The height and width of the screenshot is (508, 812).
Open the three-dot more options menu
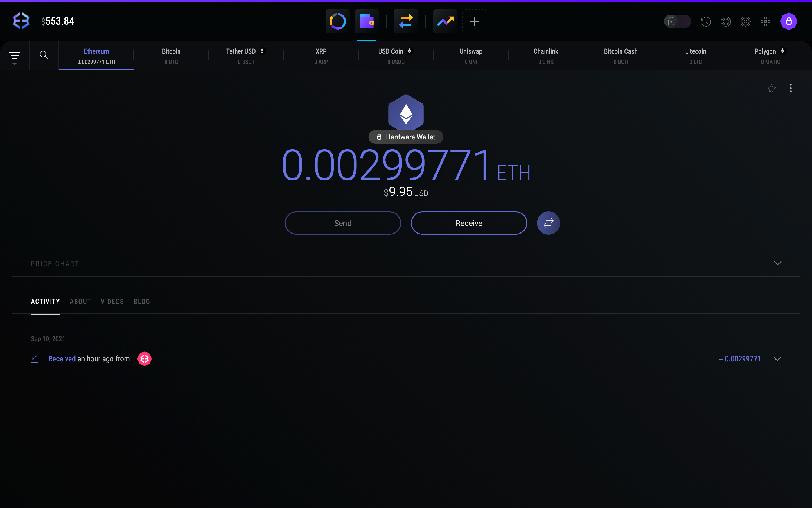[x=791, y=88]
